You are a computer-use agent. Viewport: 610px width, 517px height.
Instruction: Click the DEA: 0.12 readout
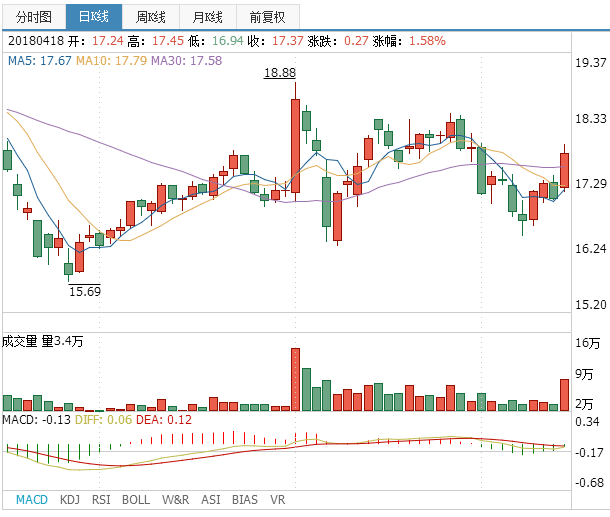pos(164,420)
